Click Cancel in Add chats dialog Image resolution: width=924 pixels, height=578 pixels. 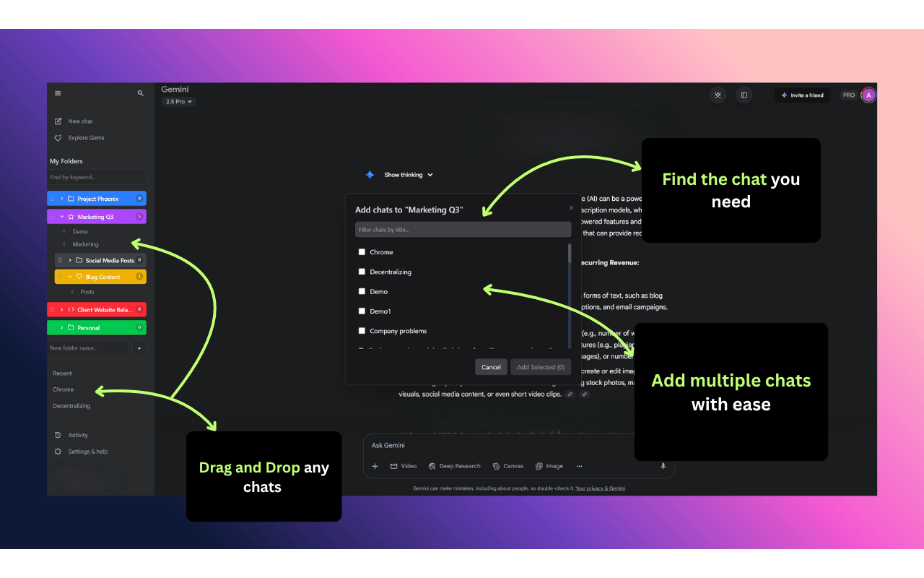click(491, 367)
